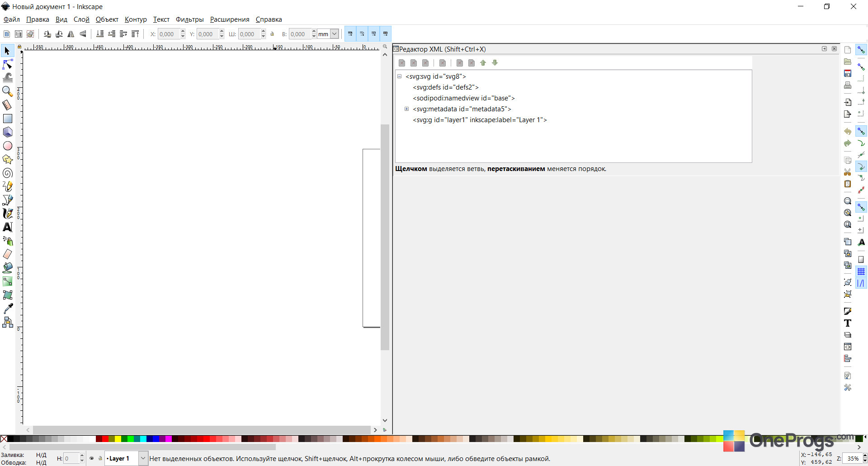Toggle snapping to the grid
This screenshot has height=466, width=868.
(861, 271)
